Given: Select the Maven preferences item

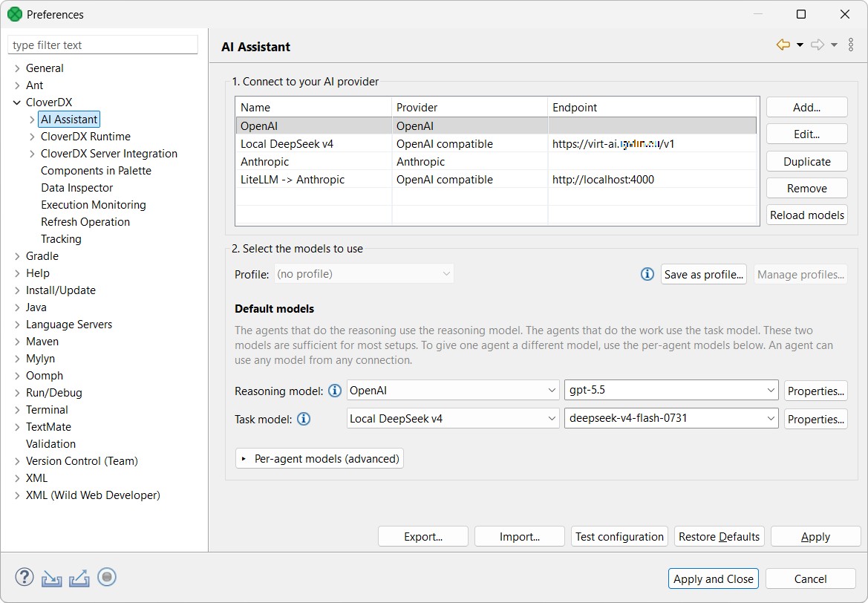Looking at the screenshot, I should 42,342.
